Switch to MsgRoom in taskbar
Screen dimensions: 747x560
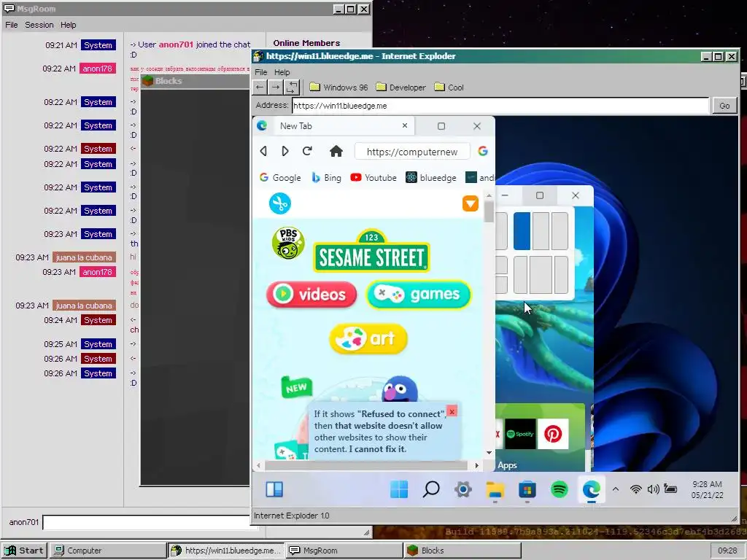coord(344,550)
